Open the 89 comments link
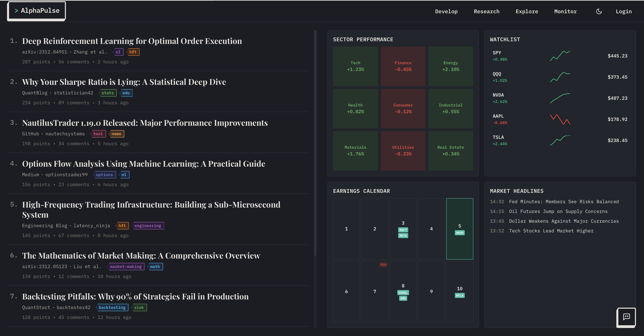The image size is (644, 336). pyautogui.click(x=74, y=103)
